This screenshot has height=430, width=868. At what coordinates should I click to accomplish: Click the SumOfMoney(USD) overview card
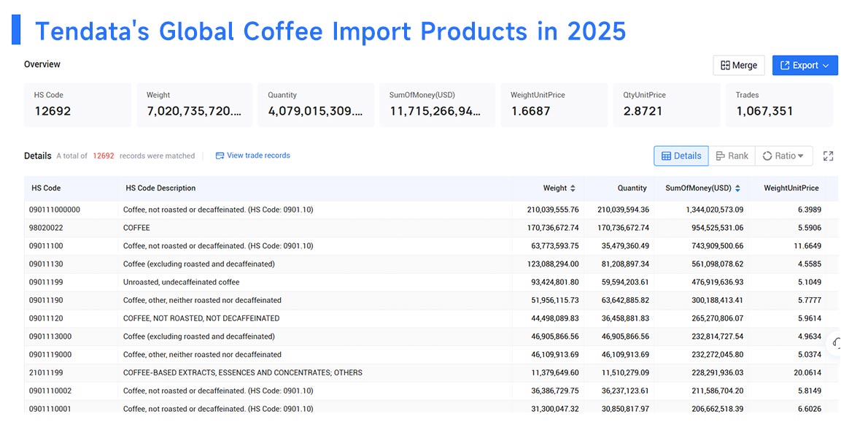click(x=438, y=104)
